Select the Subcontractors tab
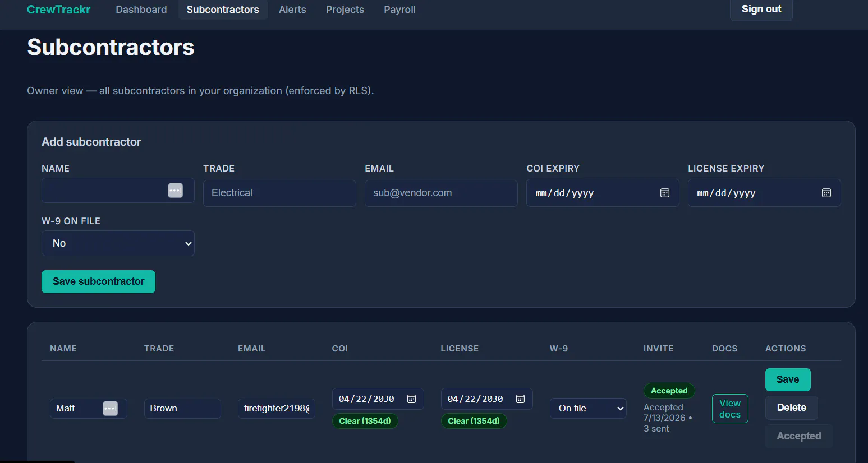The width and height of the screenshot is (868, 463). (223, 10)
